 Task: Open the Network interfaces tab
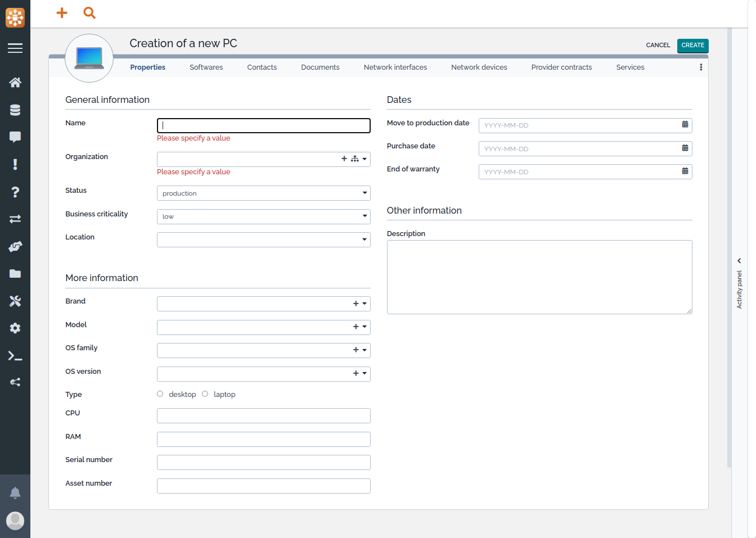coord(395,67)
